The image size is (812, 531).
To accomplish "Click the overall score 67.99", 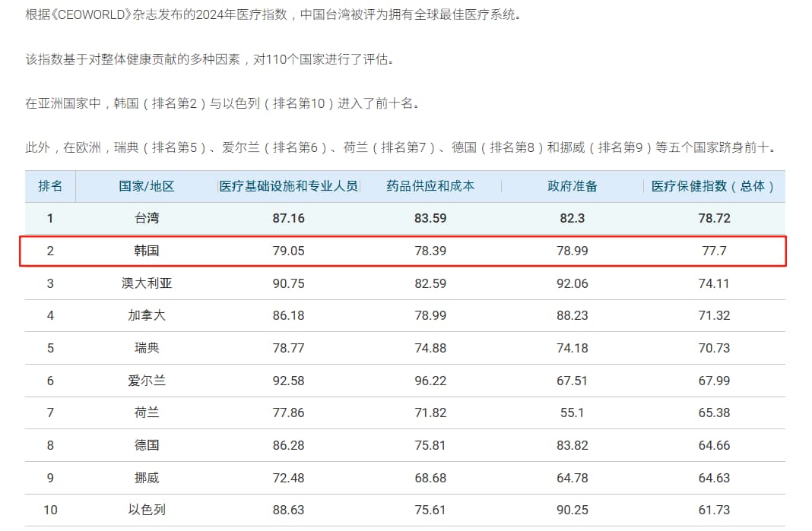I will (x=714, y=381).
